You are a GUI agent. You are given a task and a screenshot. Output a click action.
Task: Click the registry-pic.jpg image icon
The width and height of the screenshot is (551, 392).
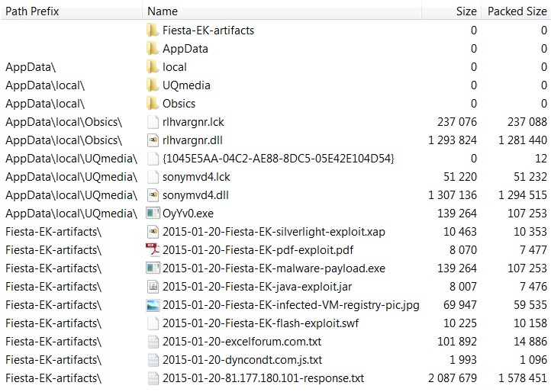click(153, 305)
